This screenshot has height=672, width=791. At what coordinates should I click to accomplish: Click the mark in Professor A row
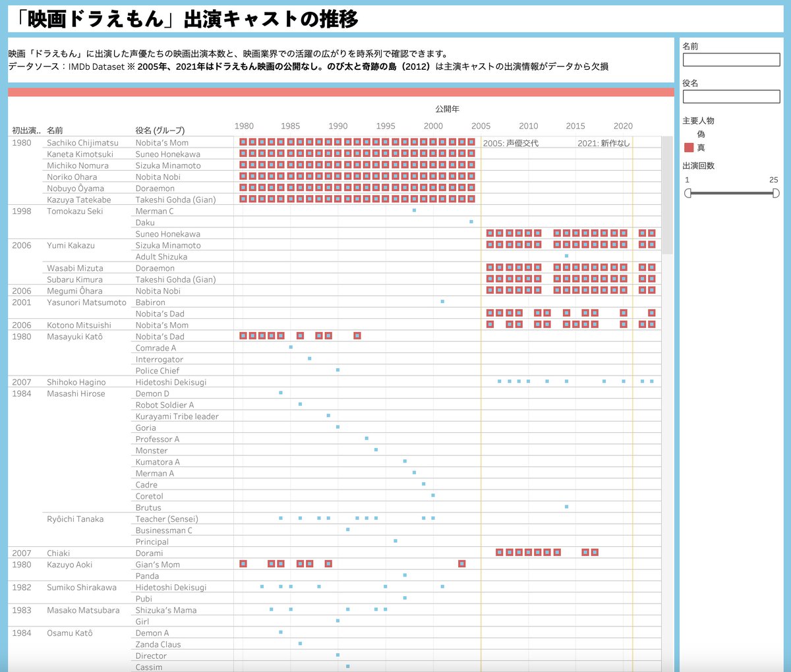point(366,438)
